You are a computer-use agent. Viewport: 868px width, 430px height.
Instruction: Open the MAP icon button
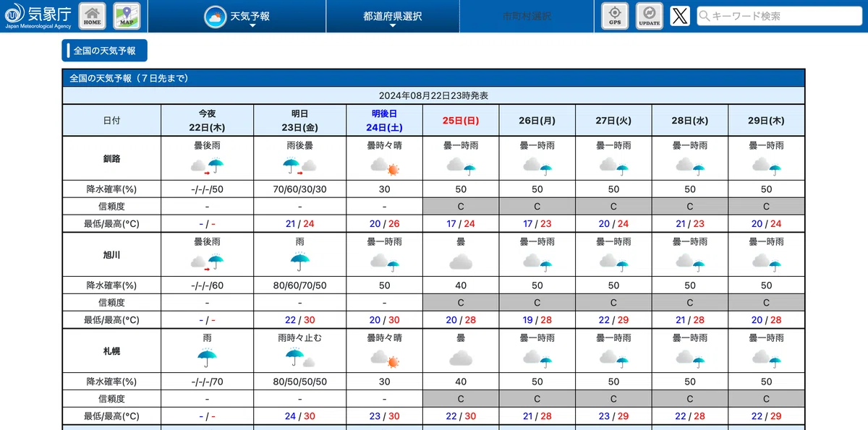click(127, 16)
